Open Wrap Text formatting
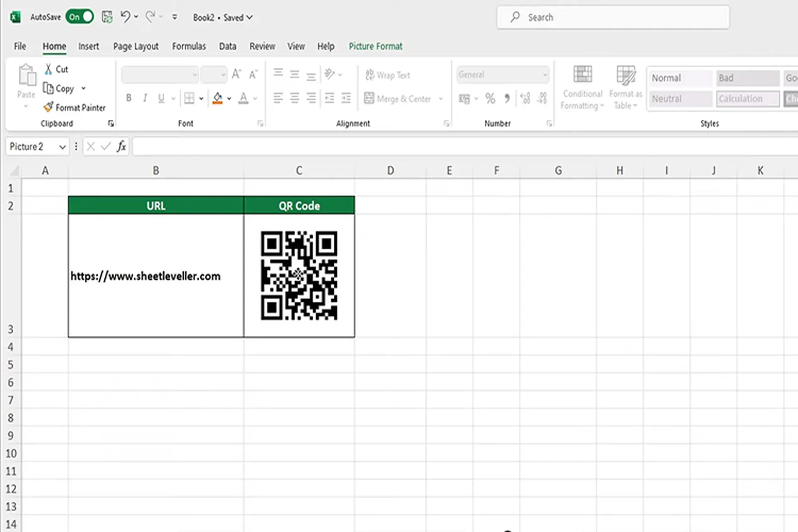 point(387,75)
